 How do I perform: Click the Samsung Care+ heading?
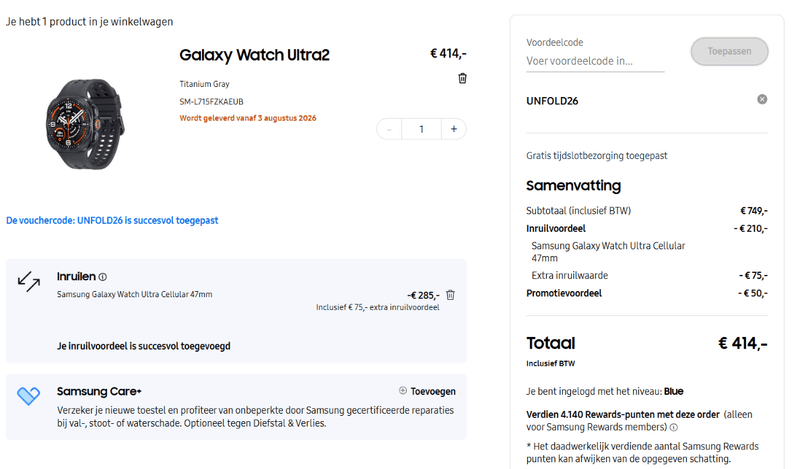coord(99,391)
